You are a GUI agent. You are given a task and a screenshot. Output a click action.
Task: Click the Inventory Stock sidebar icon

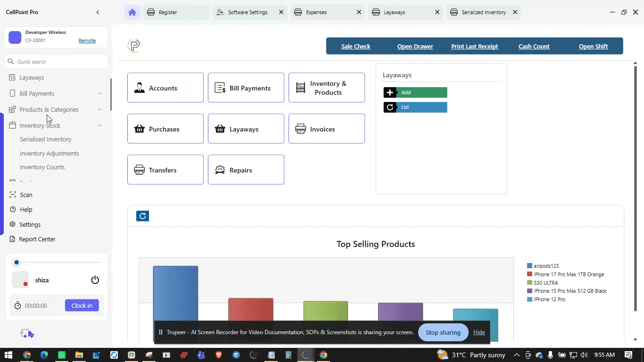pos(13,125)
